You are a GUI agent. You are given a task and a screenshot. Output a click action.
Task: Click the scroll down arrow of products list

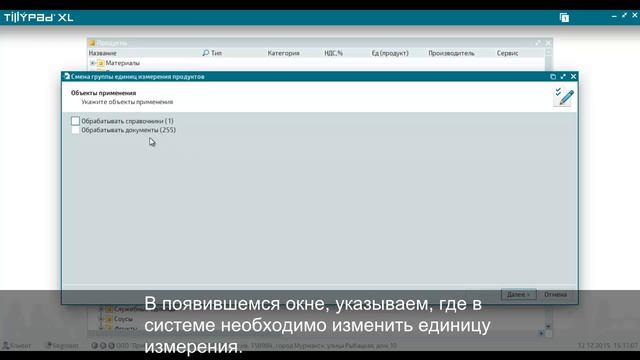coord(548,327)
